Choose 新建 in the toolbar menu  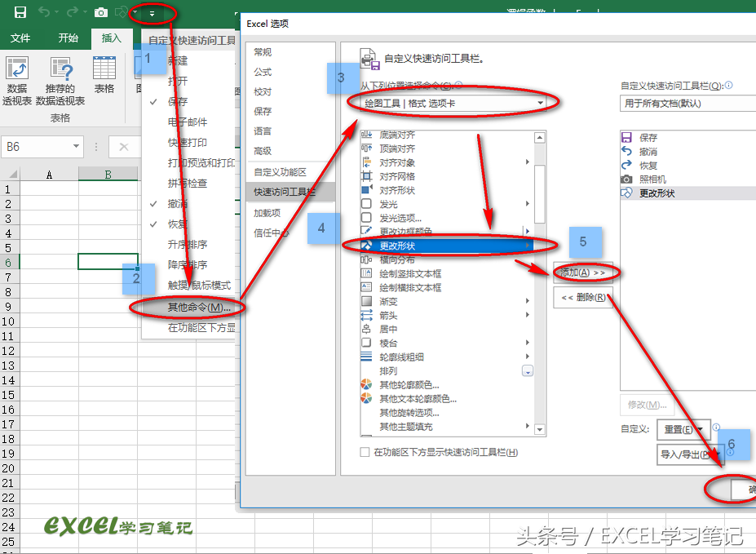click(178, 60)
